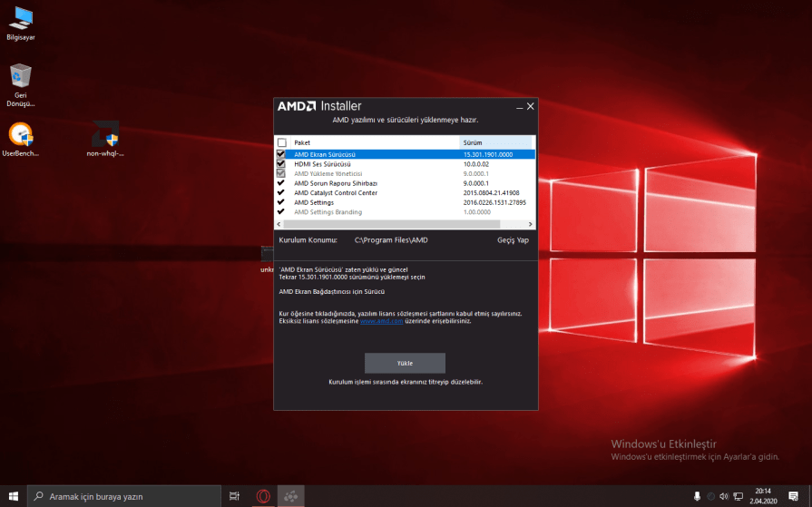Screen dimensions: 812x507
Task: Select the non-whql desktop AMD installer icon
Action: click(x=105, y=139)
